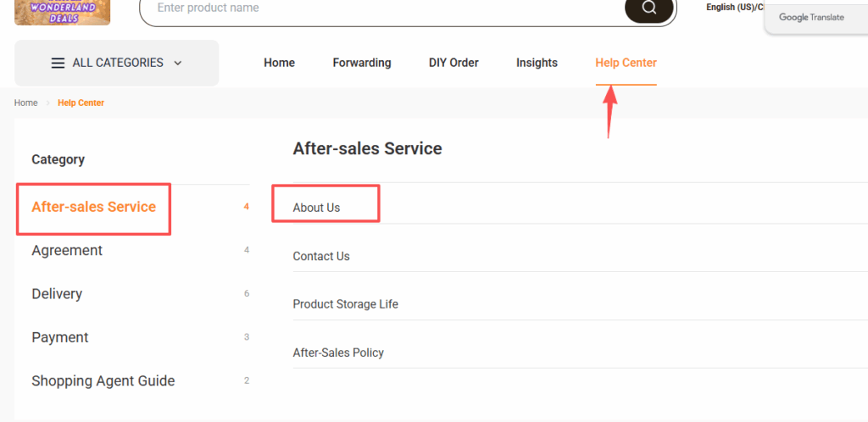Click the count 2 beside Shopping Agent Guide
The width and height of the screenshot is (868, 422).
[x=247, y=381]
